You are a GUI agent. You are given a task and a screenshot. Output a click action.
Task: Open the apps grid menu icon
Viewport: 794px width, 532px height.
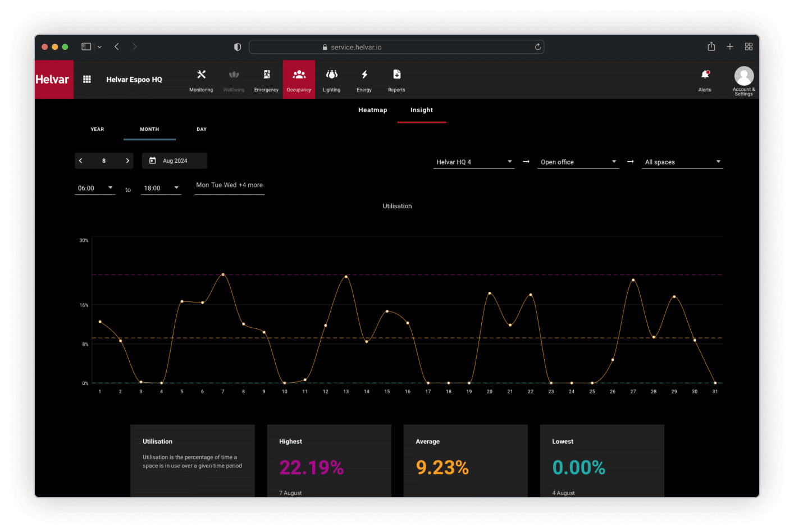pos(87,80)
